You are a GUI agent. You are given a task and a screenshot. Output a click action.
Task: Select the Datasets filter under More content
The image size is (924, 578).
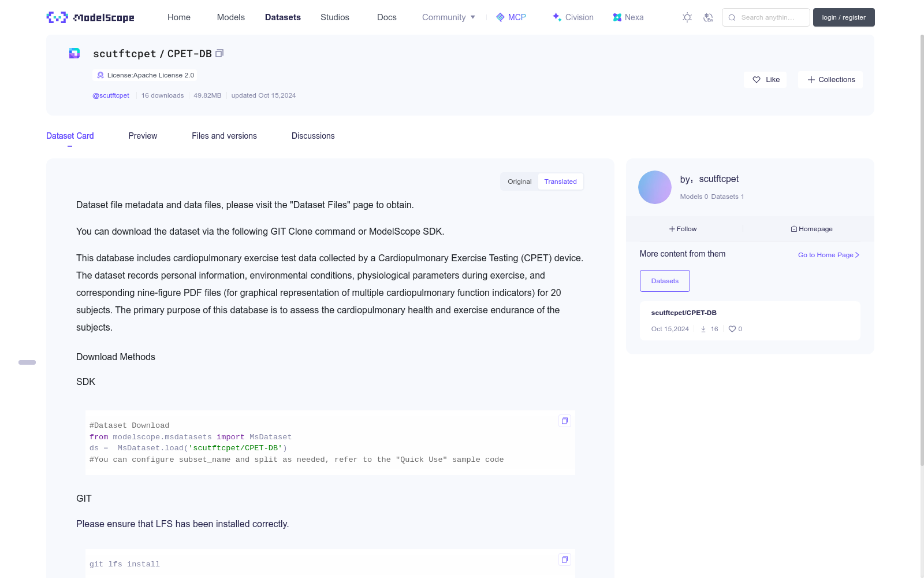pyautogui.click(x=665, y=281)
